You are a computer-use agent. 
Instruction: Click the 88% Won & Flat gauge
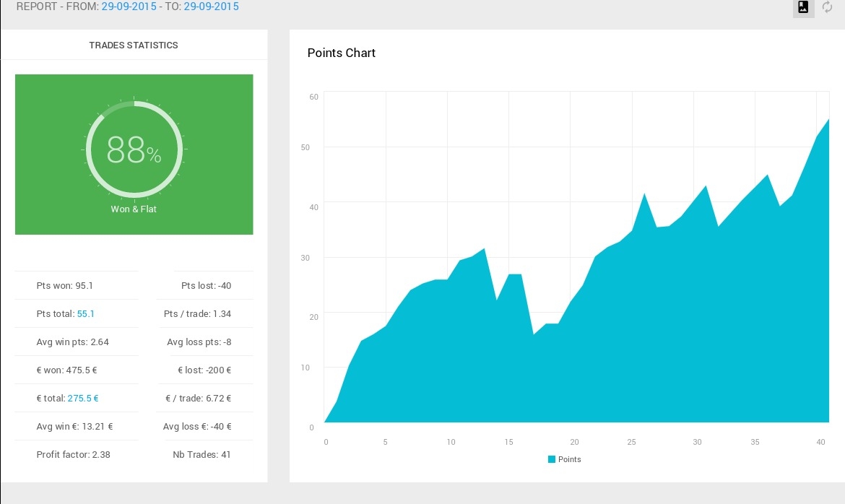point(134,149)
